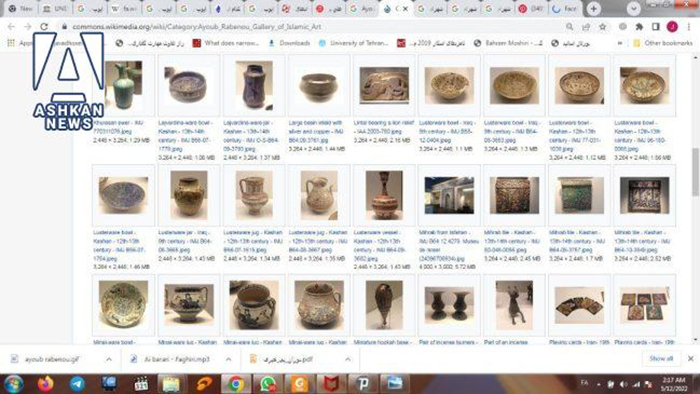Open the Lintel bearing a lion relief thumbnail
This screenshot has height=394, width=700.
click(x=384, y=85)
